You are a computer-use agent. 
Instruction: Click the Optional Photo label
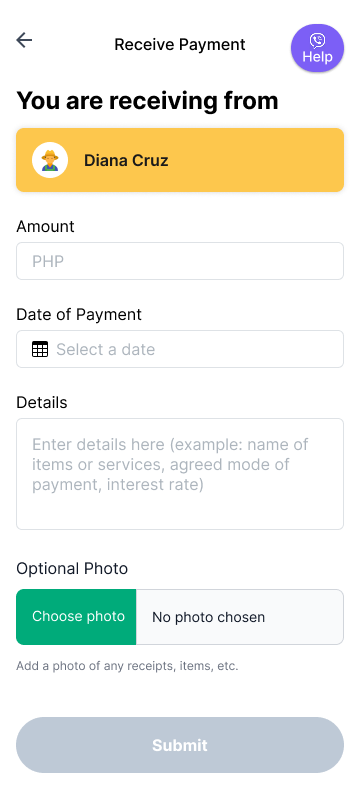pyautogui.click(x=72, y=568)
